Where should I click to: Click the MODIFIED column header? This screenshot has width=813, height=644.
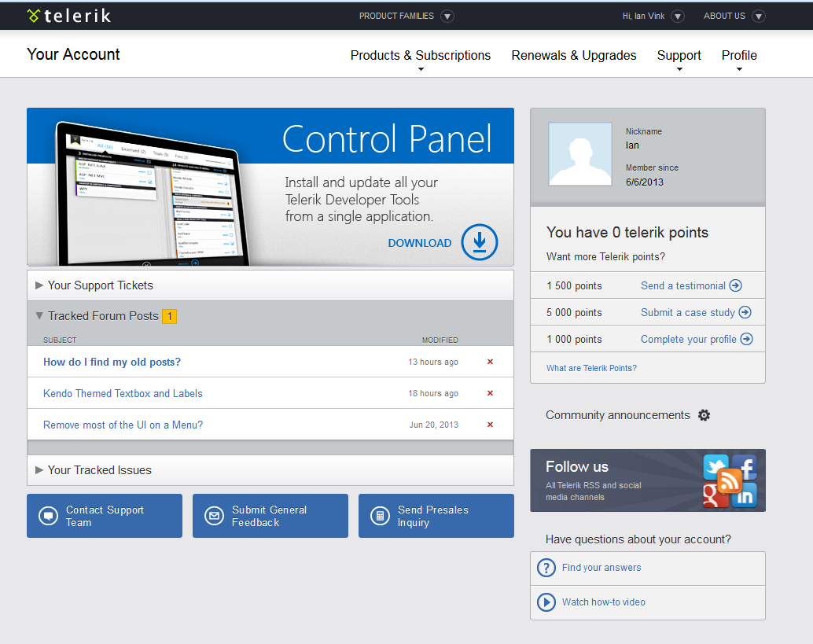440,340
